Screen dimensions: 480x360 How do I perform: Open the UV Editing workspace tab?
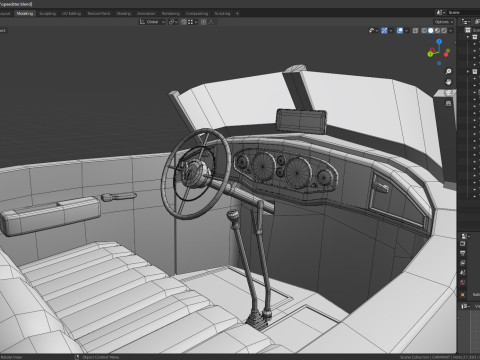pos(71,13)
